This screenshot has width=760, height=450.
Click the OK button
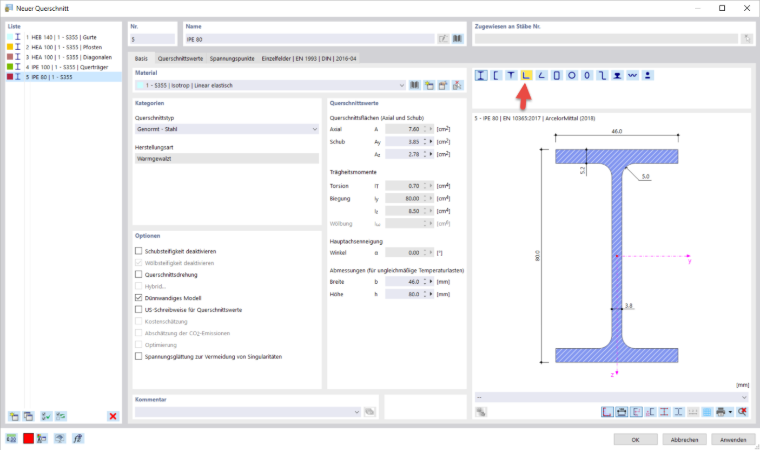tap(635, 440)
